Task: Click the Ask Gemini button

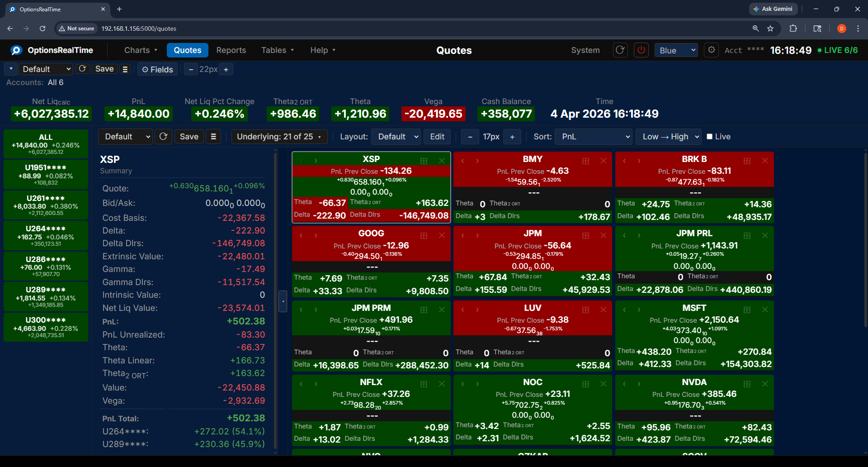Action: pos(773,9)
